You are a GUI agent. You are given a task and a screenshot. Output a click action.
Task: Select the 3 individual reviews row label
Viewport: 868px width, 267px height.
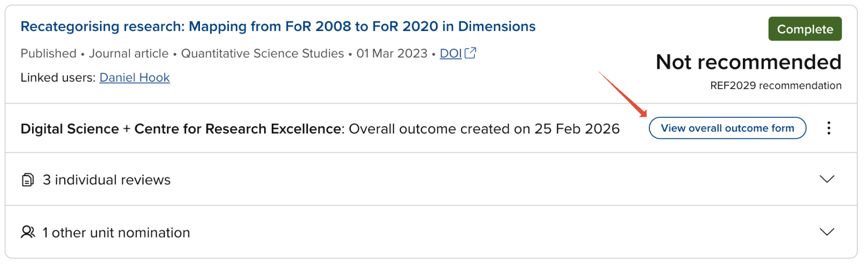pos(106,180)
